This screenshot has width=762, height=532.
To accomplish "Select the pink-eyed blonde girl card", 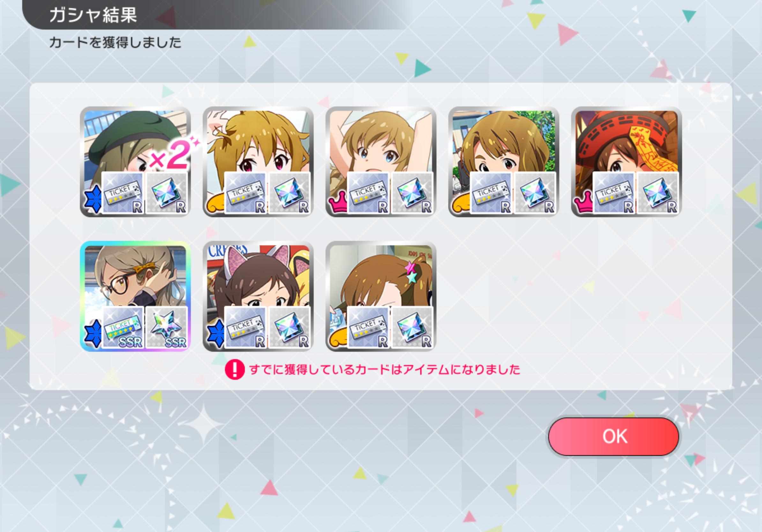I will (x=258, y=161).
